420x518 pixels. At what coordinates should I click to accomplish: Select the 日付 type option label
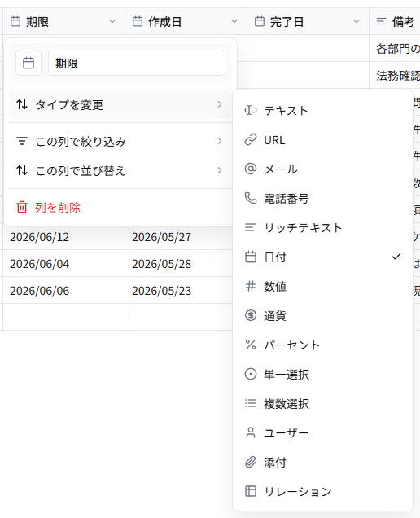tap(275, 257)
